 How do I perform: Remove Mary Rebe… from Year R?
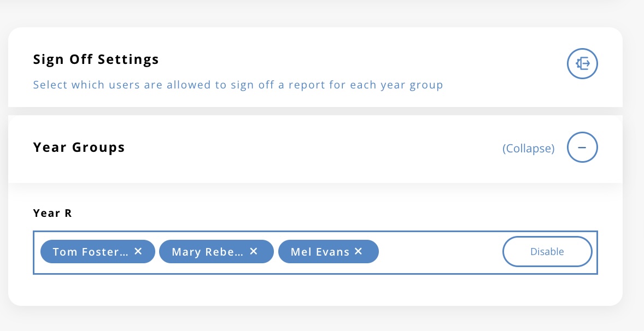pos(254,251)
